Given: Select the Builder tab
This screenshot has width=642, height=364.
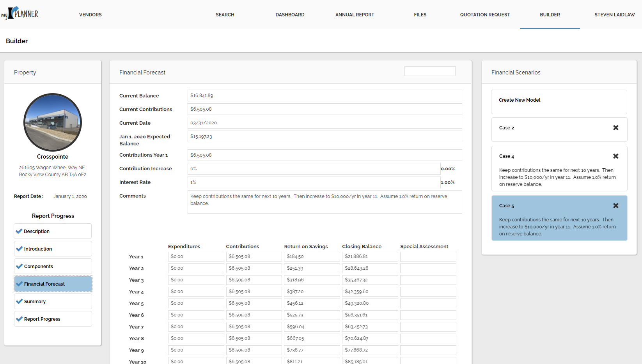Looking at the screenshot, I should tap(550, 15).
